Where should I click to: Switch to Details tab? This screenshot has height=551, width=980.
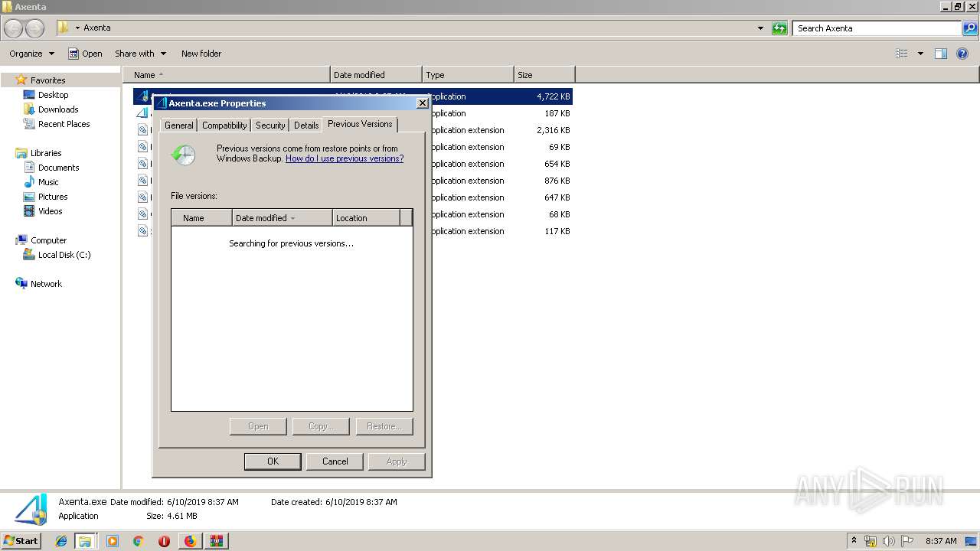tap(306, 126)
